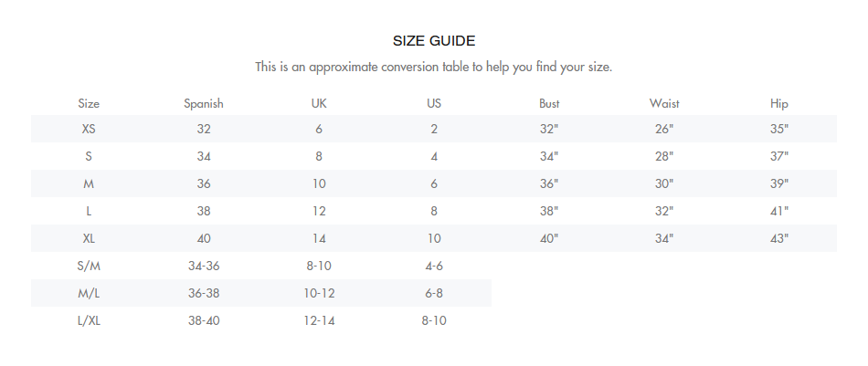The image size is (868, 366).
Task: Select the S/M size row label
Action: (89, 266)
